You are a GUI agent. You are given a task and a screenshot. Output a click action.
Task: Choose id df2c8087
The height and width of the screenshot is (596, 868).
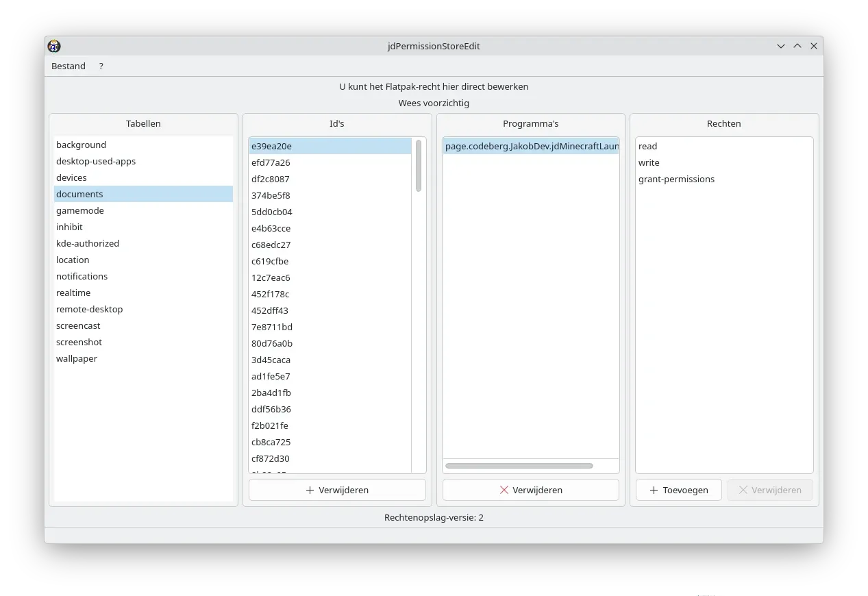[330, 179]
